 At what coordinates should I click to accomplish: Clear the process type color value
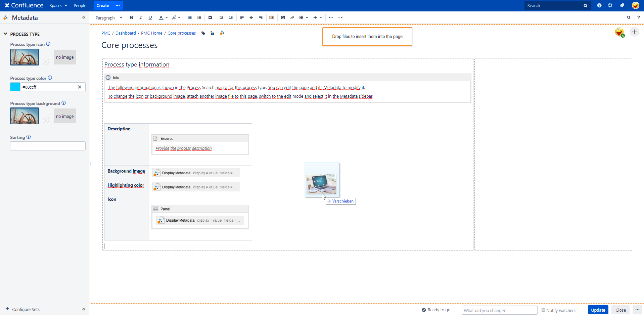(x=80, y=87)
